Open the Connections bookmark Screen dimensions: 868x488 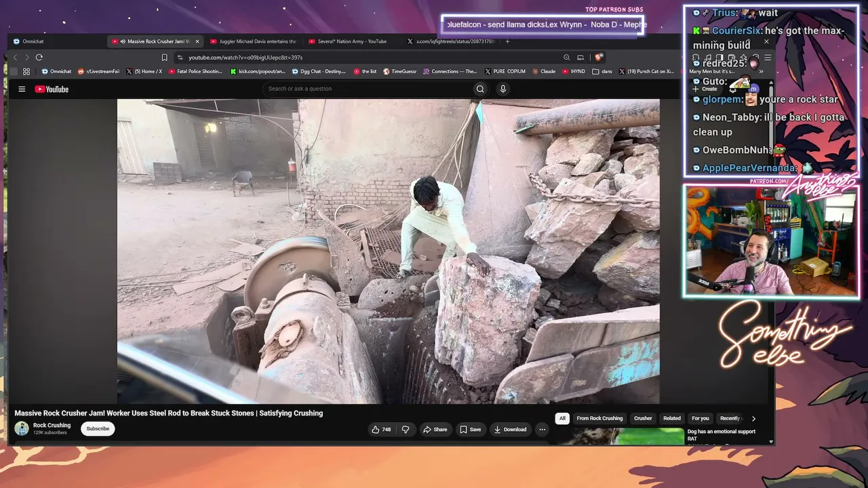[x=450, y=71]
